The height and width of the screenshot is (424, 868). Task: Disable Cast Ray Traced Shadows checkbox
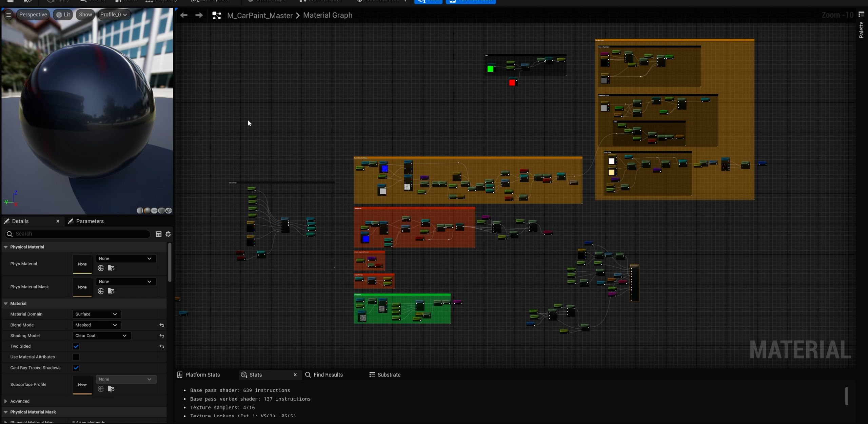point(76,368)
